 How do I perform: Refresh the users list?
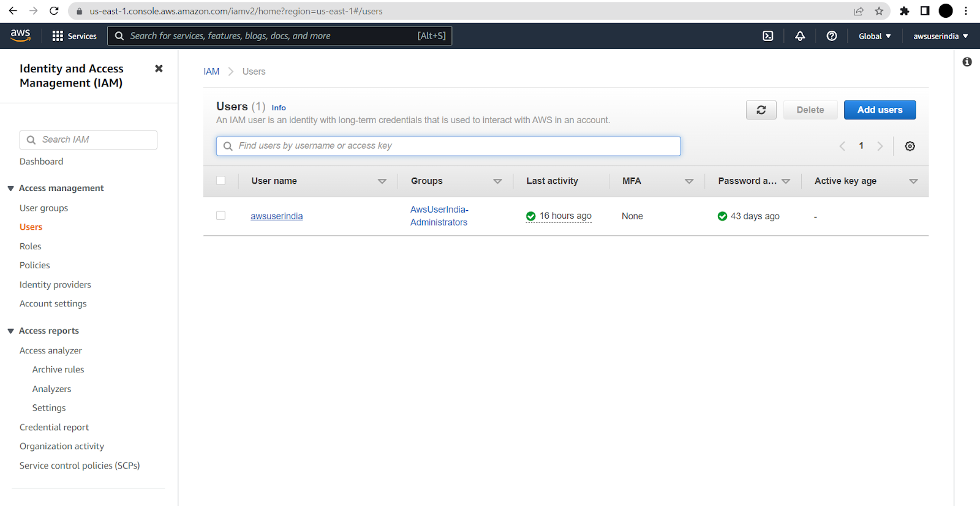coord(761,110)
